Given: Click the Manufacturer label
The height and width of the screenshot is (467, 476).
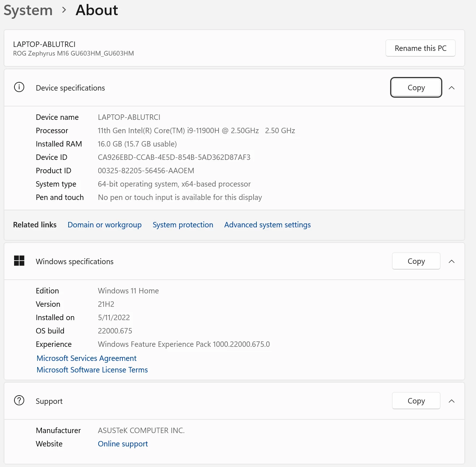Looking at the screenshot, I should coord(59,431).
